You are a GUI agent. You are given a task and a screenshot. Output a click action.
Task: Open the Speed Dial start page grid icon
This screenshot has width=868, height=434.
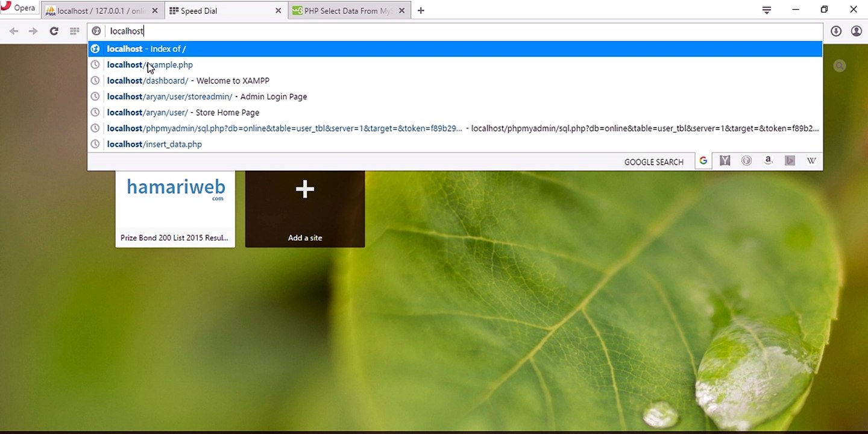point(74,31)
